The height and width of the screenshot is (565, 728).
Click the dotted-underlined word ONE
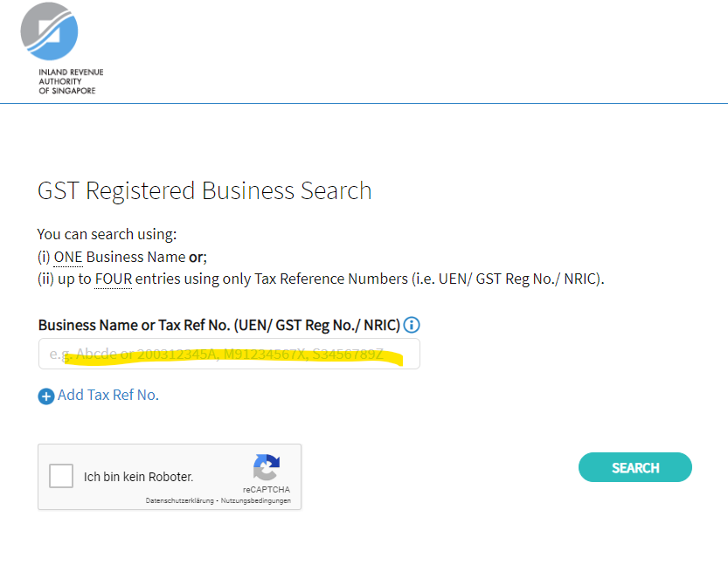pos(68,258)
